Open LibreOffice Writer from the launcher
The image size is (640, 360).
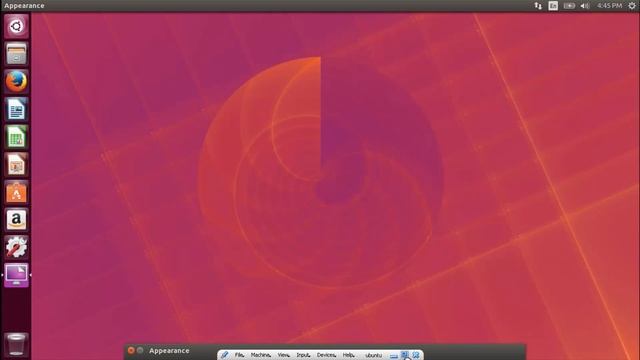(x=16, y=109)
